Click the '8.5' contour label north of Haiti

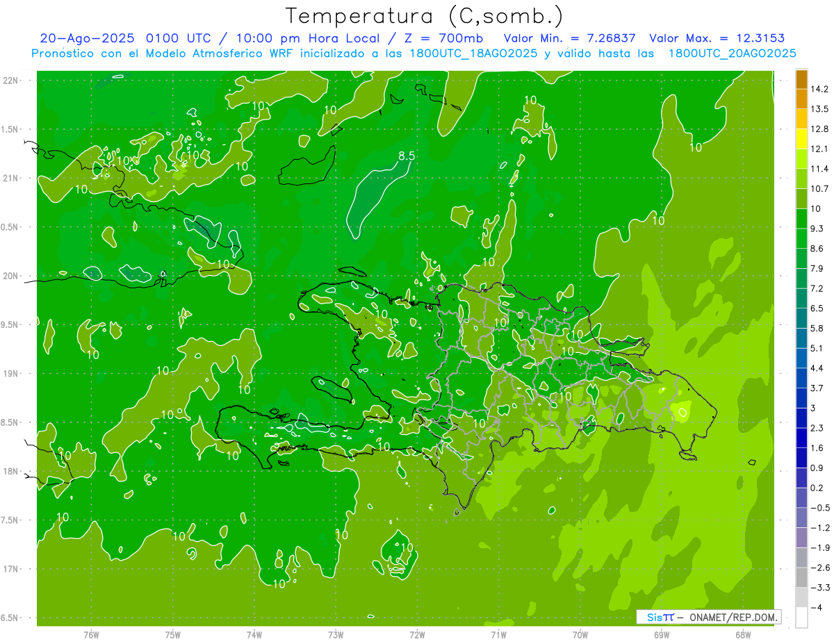click(x=406, y=157)
